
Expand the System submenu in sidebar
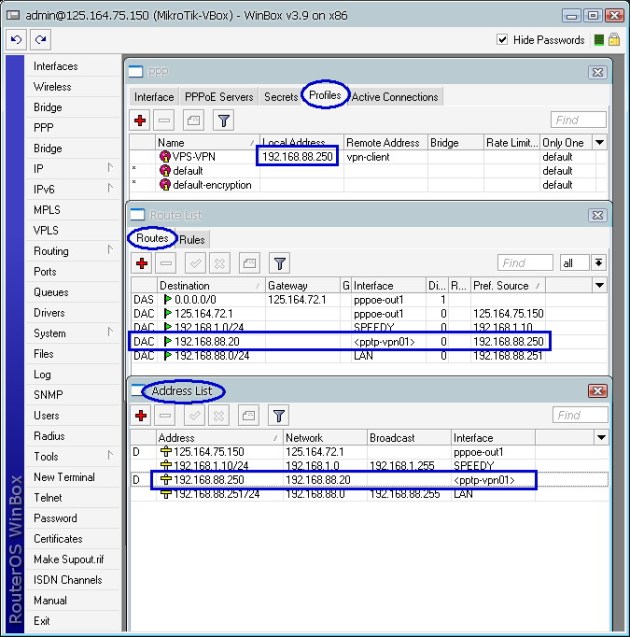(x=73, y=333)
